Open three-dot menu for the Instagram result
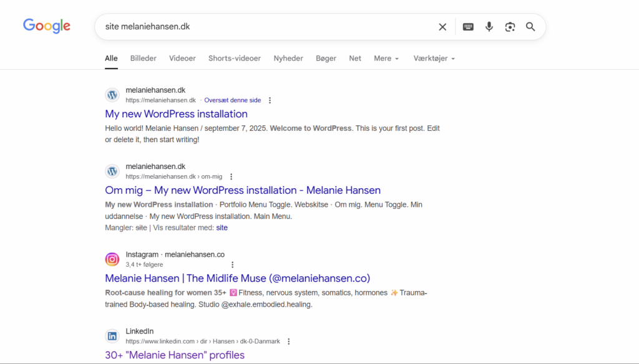The width and height of the screenshot is (639, 364). pos(232,265)
